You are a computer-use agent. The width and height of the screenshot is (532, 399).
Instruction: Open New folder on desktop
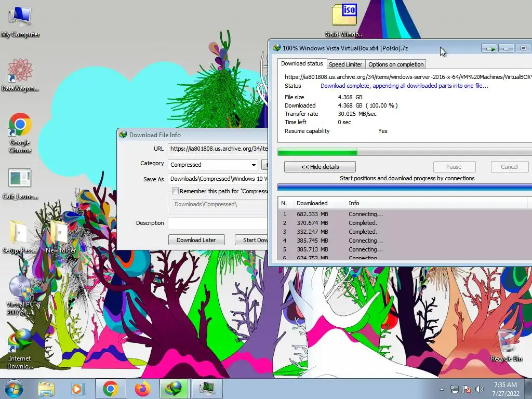61,237
